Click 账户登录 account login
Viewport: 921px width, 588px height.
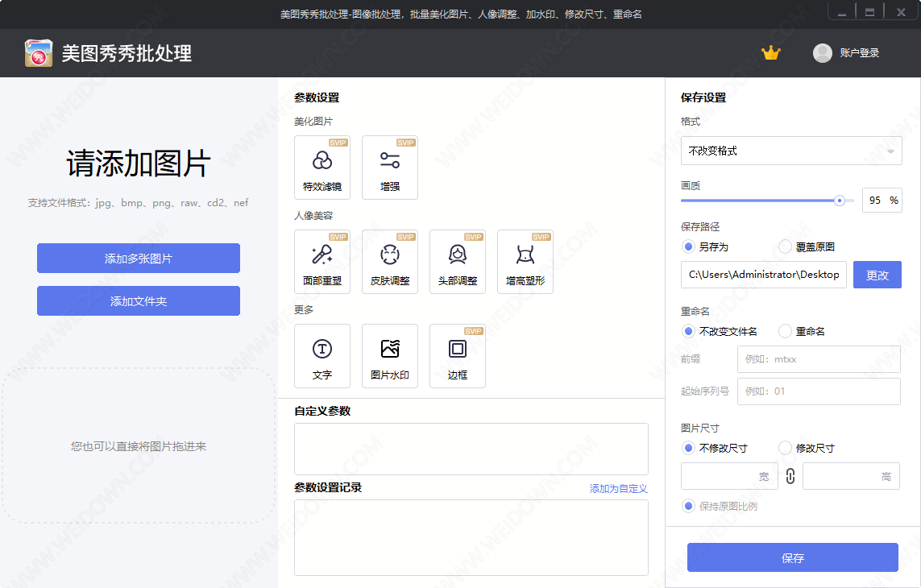(859, 53)
